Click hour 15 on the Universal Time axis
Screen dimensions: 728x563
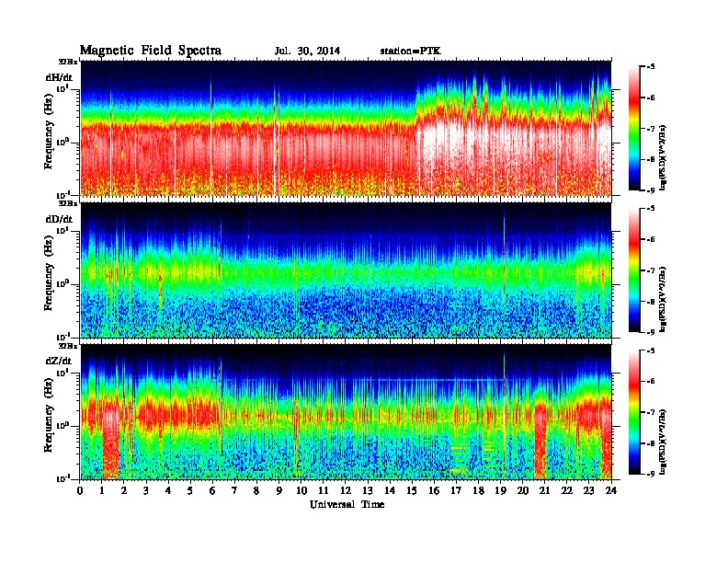[x=412, y=491]
